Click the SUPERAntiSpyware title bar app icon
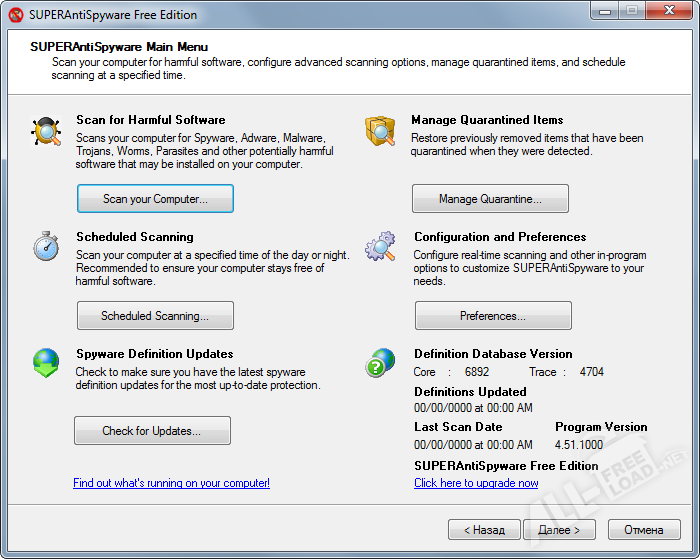700x559 pixels. 16,15
